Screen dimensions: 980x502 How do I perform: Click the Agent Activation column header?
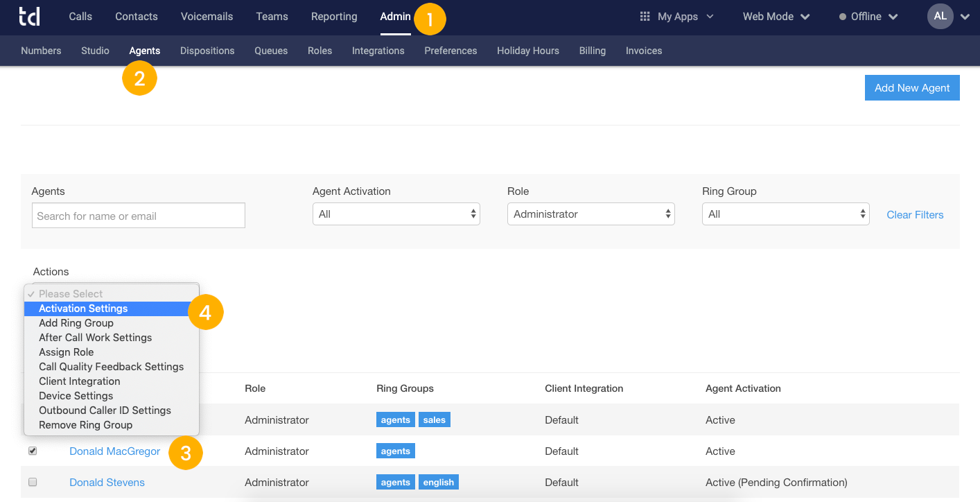[x=743, y=388]
